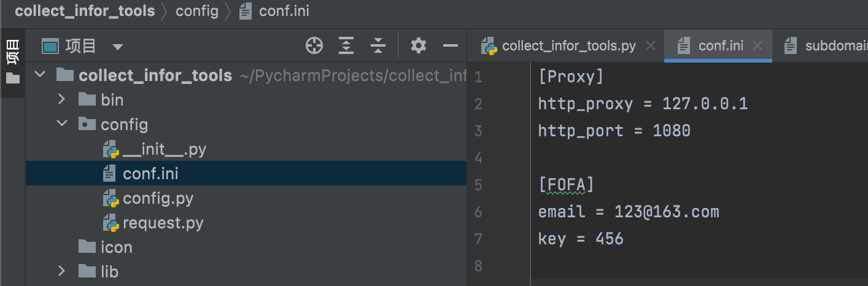The width and height of the screenshot is (868, 286).
Task: Collapse the config folder
Action: pos(61,124)
